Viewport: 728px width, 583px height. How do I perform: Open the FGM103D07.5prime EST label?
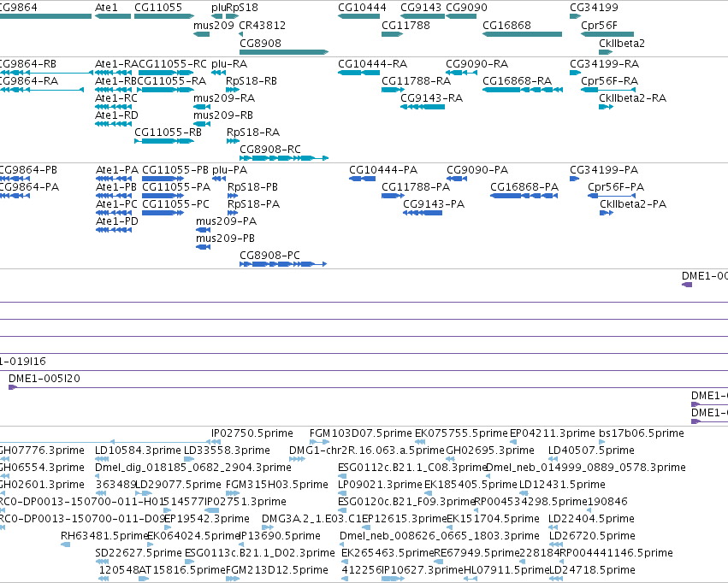point(361,433)
